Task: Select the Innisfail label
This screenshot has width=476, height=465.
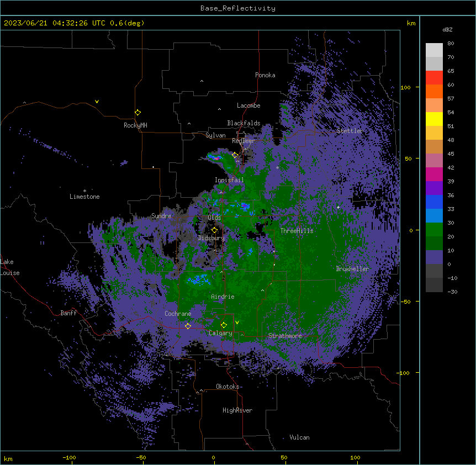Action: coord(229,180)
